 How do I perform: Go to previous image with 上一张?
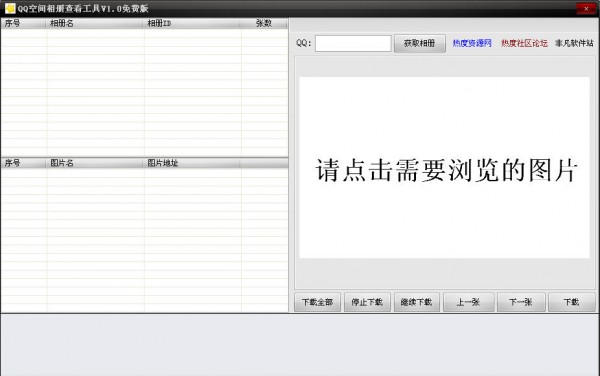(468, 302)
